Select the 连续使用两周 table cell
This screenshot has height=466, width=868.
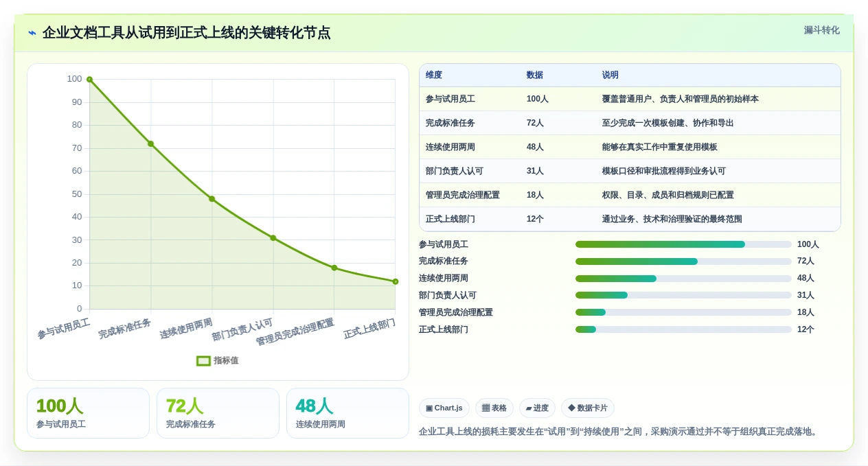point(450,147)
